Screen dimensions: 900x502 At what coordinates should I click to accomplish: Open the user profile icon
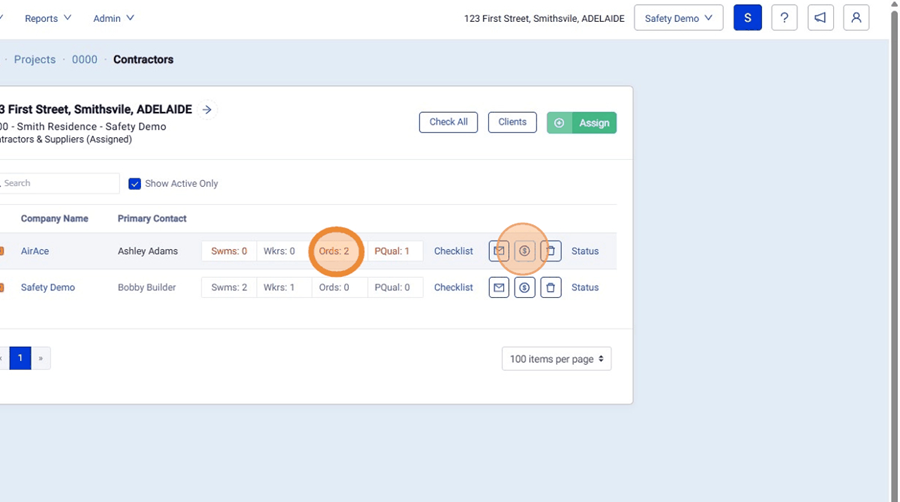856,18
